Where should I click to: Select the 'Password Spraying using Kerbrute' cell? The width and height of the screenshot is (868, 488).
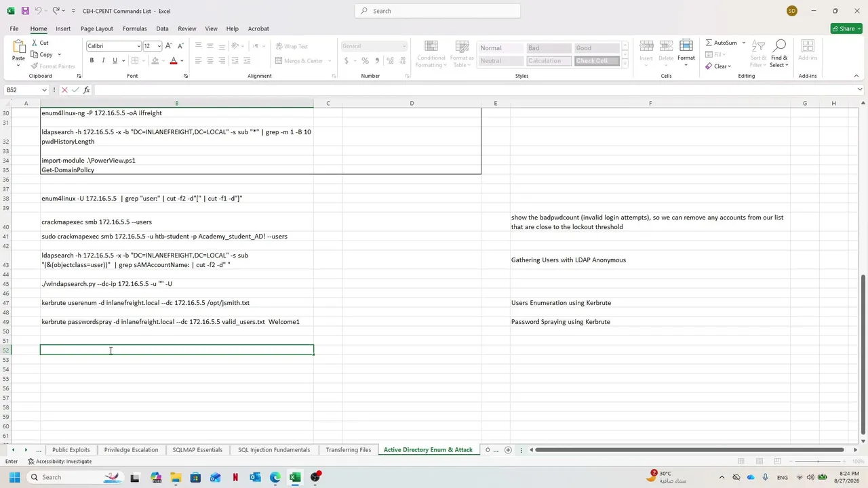coord(650,322)
